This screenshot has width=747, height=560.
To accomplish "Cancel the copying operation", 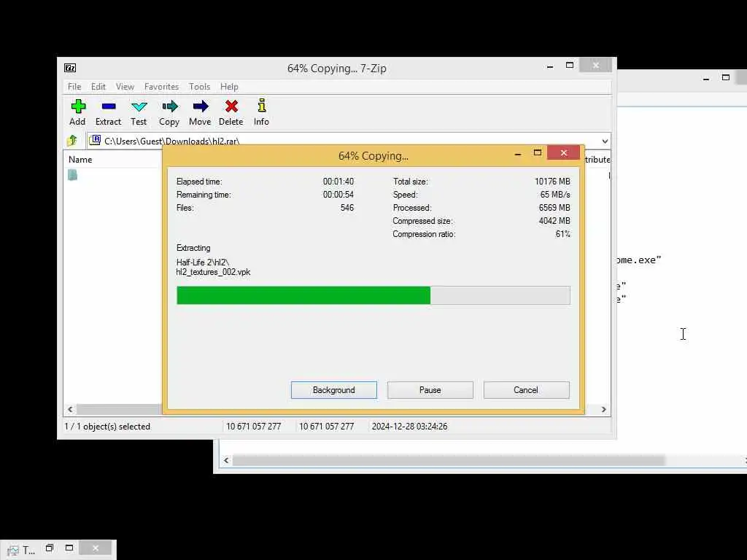I will pyautogui.click(x=527, y=390).
